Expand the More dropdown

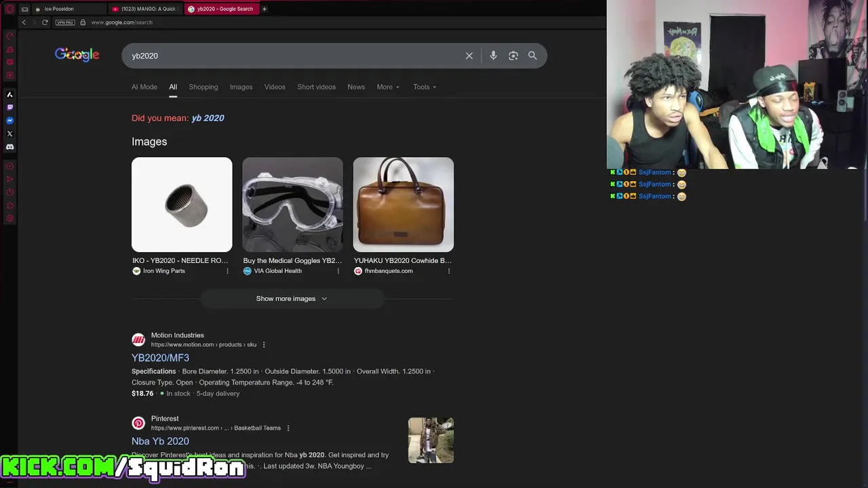click(388, 87)
